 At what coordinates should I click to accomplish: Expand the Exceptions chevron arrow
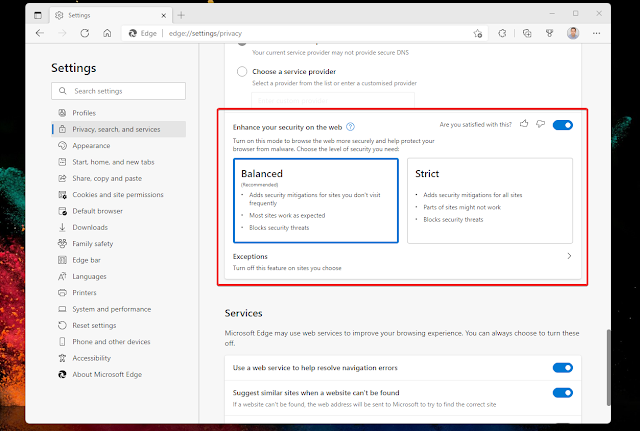569,256
